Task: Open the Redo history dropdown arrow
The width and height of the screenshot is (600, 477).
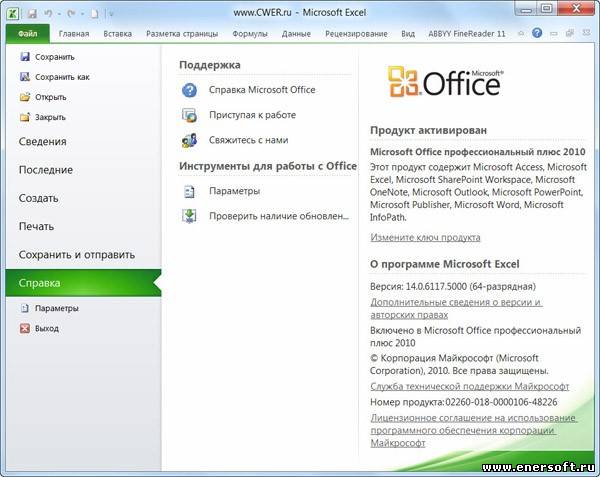Action: 82,14
